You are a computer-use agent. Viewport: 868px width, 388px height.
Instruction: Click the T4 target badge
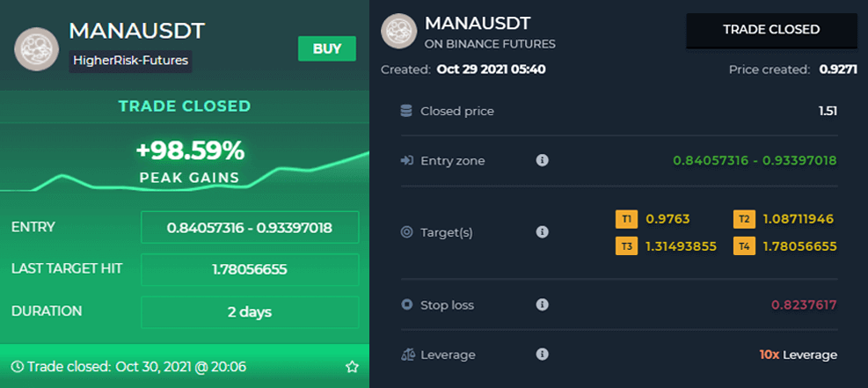pyautogui.click(x=744, y=246)
